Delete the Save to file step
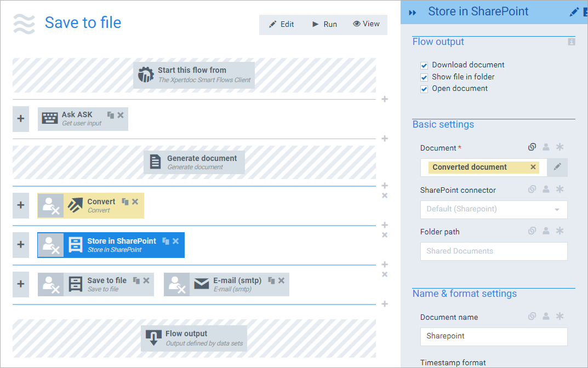588x368 pixels. pyautogui.click(x=146, y=280)
